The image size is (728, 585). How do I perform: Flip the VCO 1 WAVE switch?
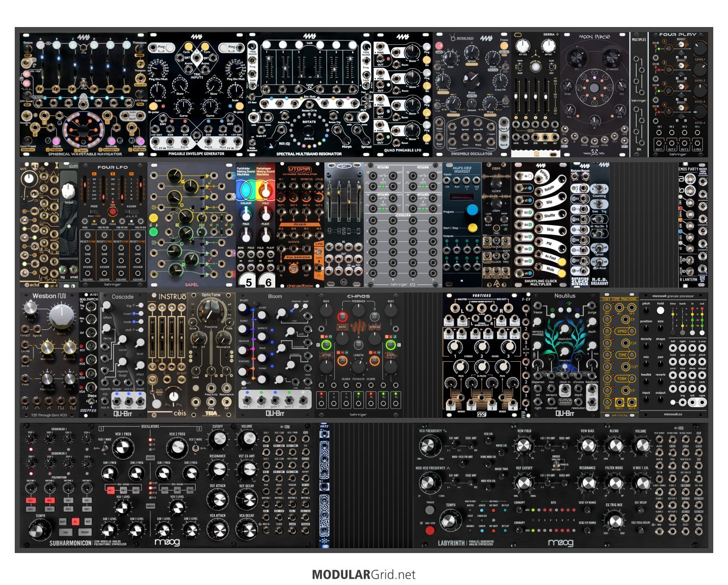pos(105,447)
